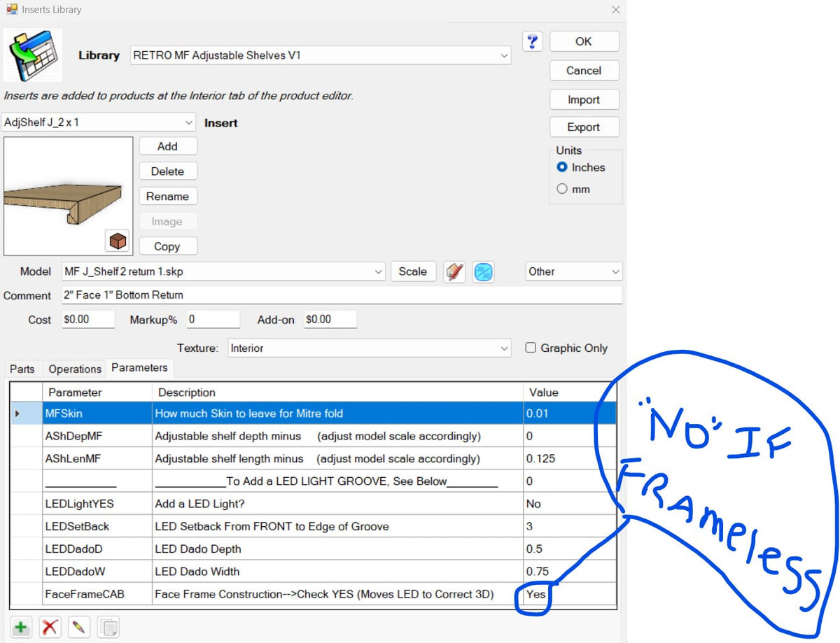
Task: Open the Library dropdown list
Action: point(503,55)
